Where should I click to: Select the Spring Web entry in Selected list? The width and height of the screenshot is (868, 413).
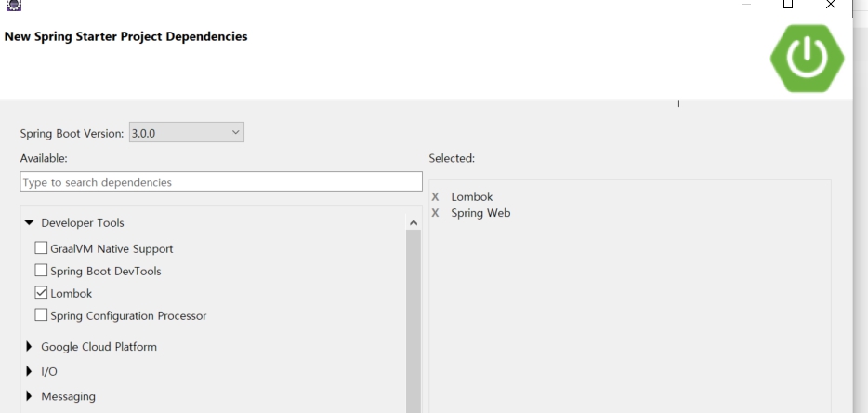tap(480, 213)
